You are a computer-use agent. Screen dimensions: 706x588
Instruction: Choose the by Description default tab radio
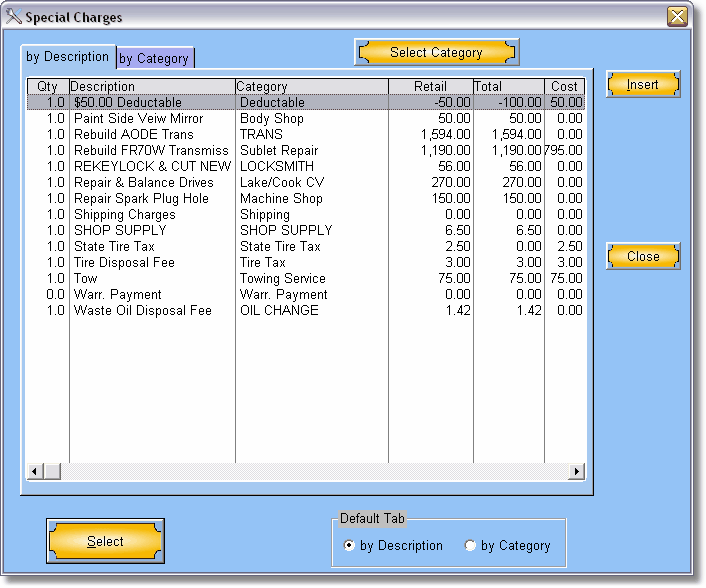(x=348, y=546)
